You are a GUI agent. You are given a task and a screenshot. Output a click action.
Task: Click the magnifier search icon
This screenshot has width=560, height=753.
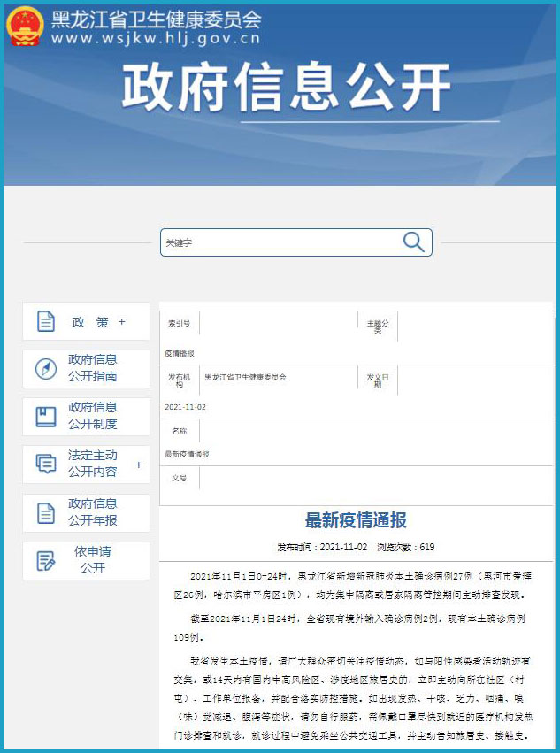[x=413, y=242]
